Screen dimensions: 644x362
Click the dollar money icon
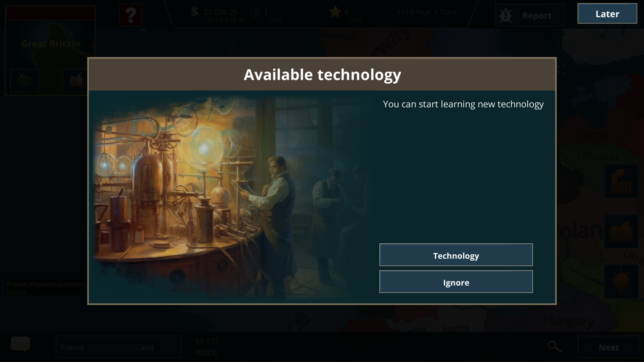point(195,12)
